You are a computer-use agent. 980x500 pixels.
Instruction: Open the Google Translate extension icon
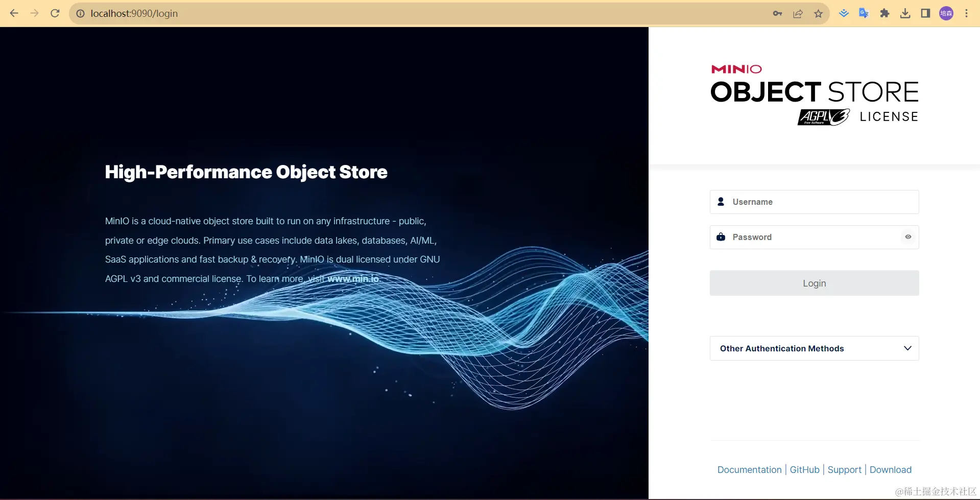click(864, 13)
